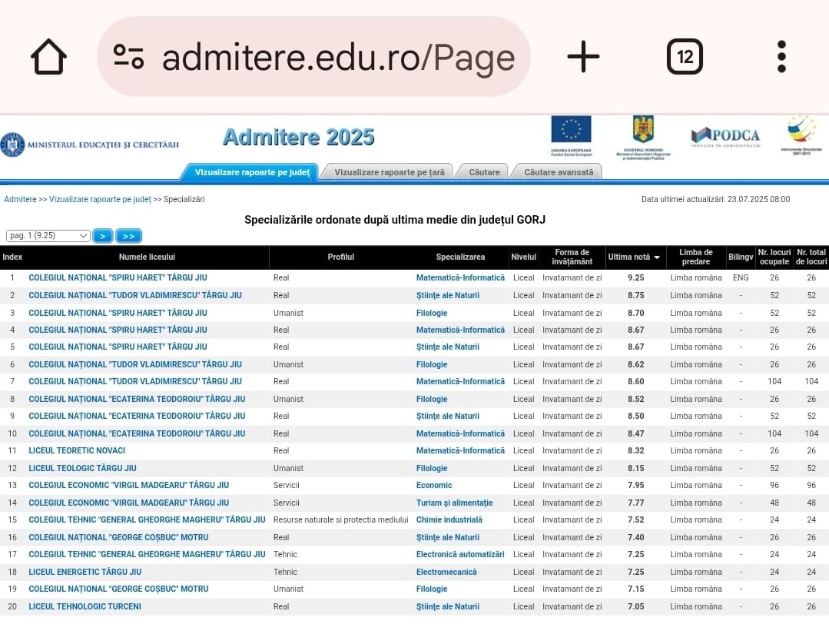The width and height of the screenshot is (829, 644).
Task: Sort by Ultima notă column header arrow
Action: [657, 257]
